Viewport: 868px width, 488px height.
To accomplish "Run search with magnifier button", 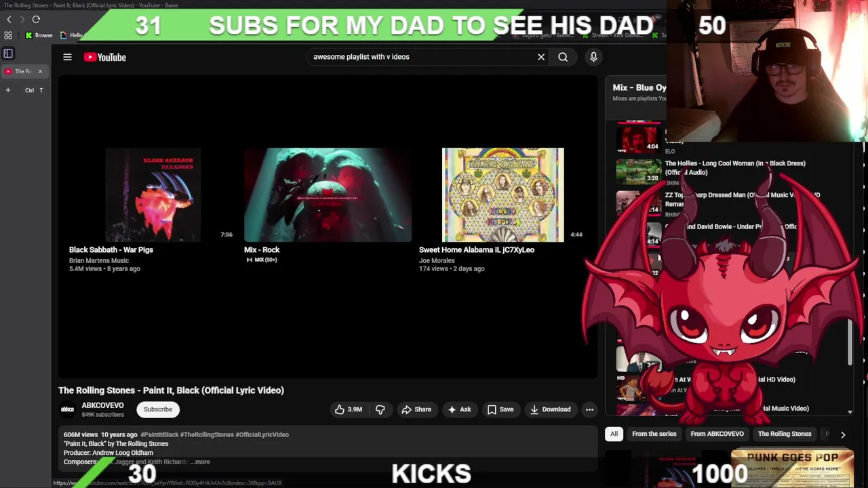I will (x=563, y=57).
